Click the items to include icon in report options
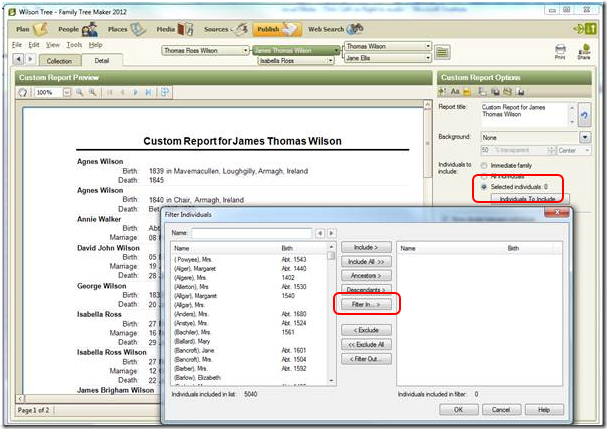607x429 pixels. coord(442,91)
